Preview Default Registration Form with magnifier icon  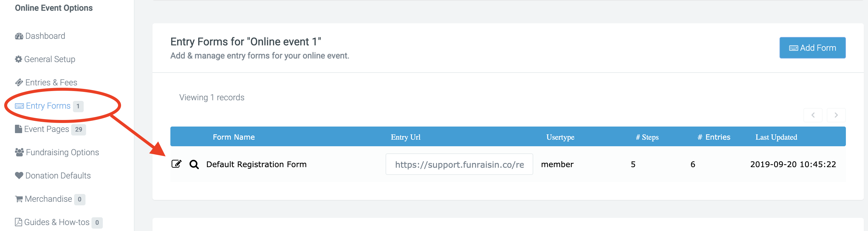click(194, 164)
